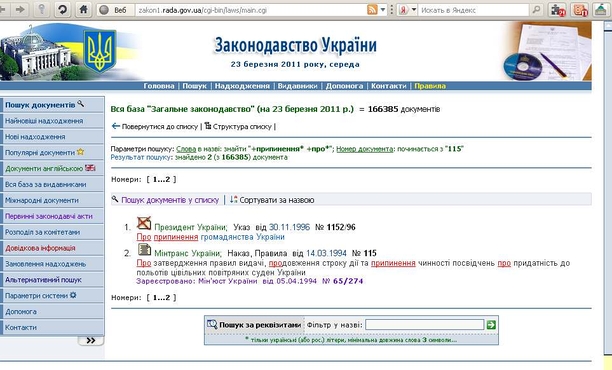Open Мінтранс України publisher link
Screen dimensions: 612x370
[x=187, y=253]
